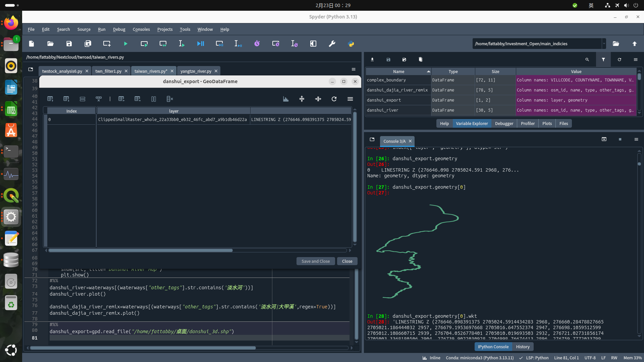Open dataframe editor hamburger options menu

(x=350, y=99)
